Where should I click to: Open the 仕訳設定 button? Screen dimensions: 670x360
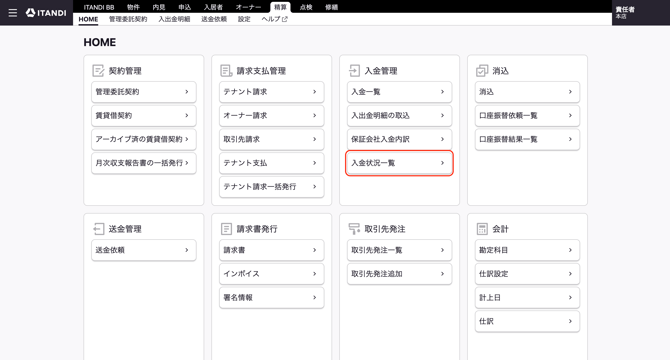(x=527, y=274)
